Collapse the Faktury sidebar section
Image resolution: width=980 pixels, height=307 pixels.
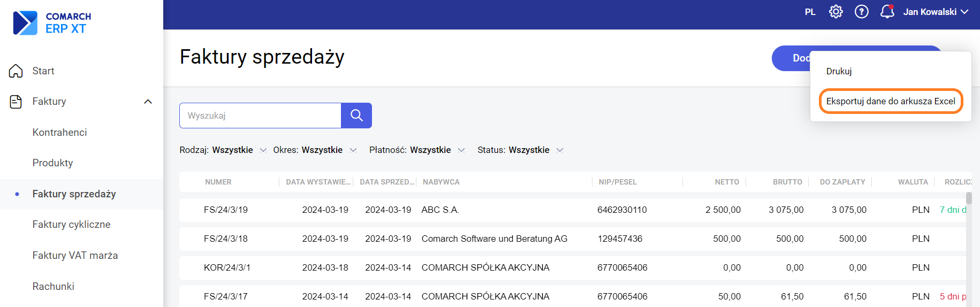(x=148, y=102)
